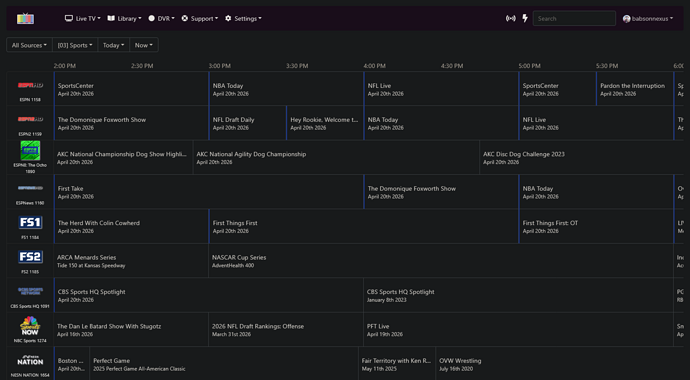
Task: Select the NESN NATION channel logo
Action: click(30, 361)
